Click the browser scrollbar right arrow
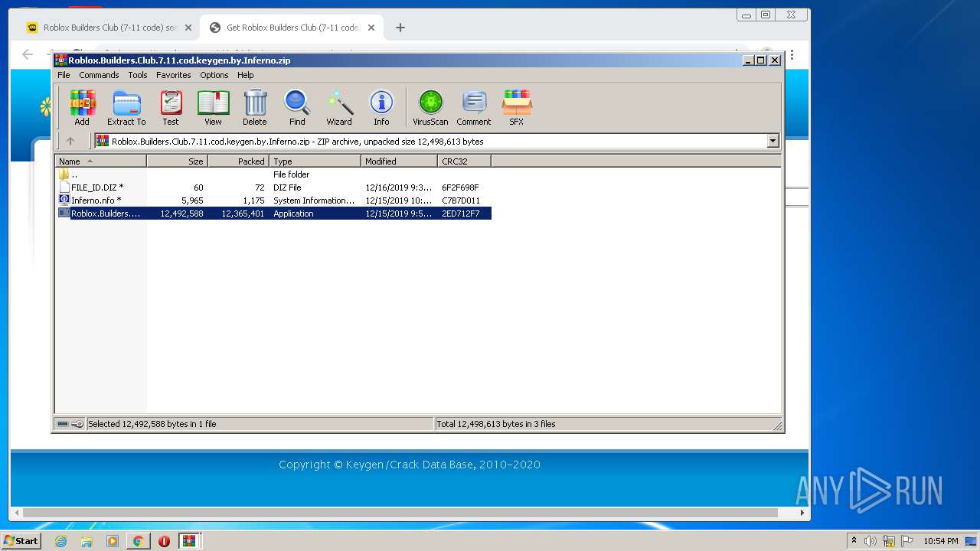 [802, 512]
